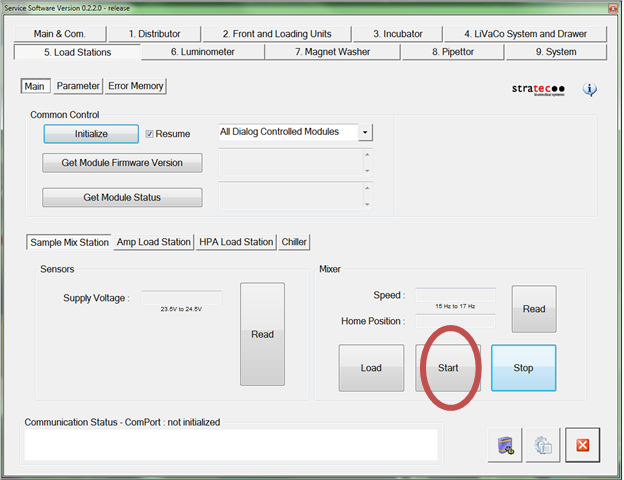Click the blue info icon
The height and width of the screenshot is (480, 624).
click(x=590, y=90)
